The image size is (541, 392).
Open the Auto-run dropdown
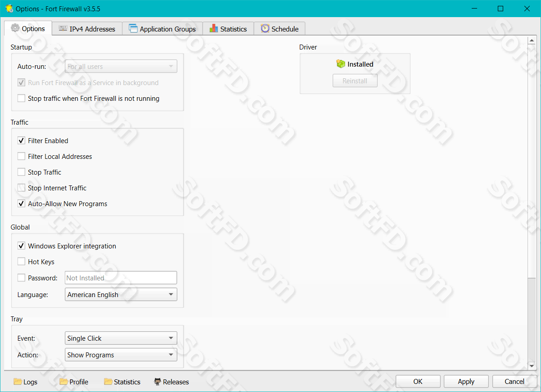tap(121, 67)
